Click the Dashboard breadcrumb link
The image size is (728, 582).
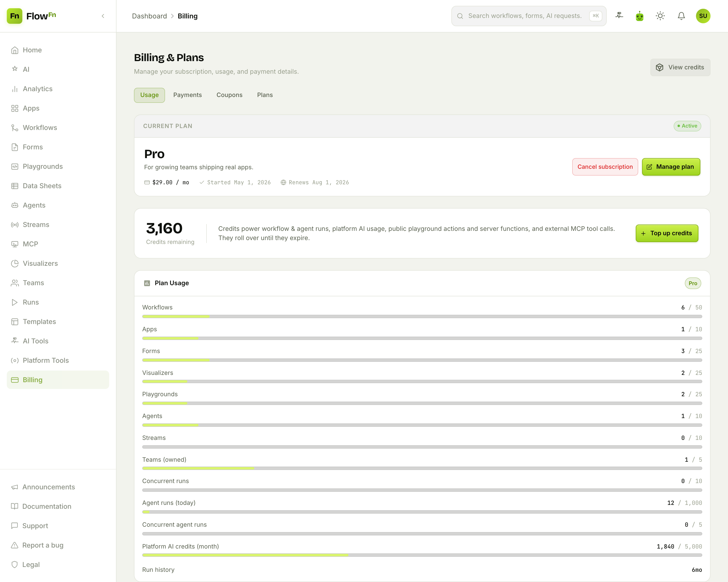(x=149, y=16)
